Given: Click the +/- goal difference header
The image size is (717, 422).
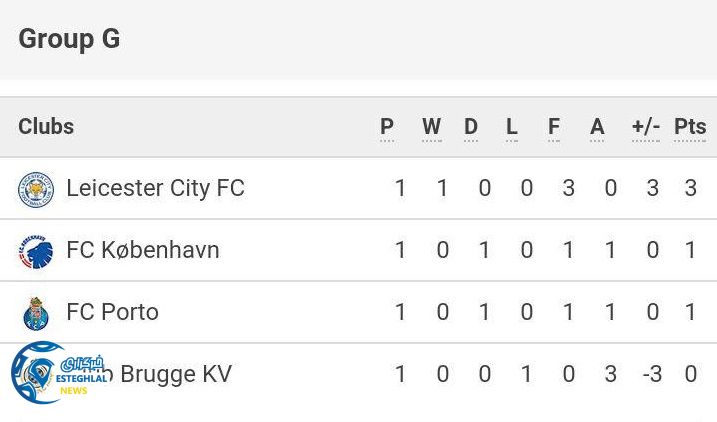Looking at the screenshot, I should pyautogui.click(x=646, y=127).
